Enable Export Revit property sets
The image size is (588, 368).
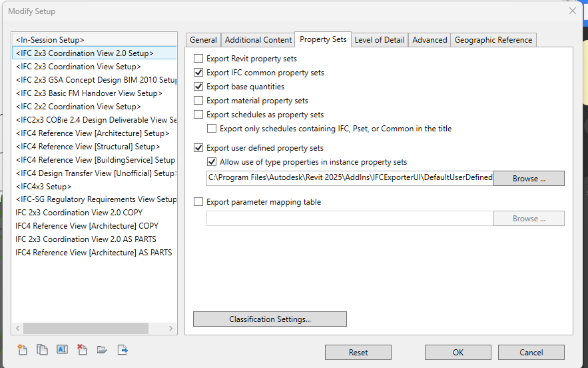point(198,59)
